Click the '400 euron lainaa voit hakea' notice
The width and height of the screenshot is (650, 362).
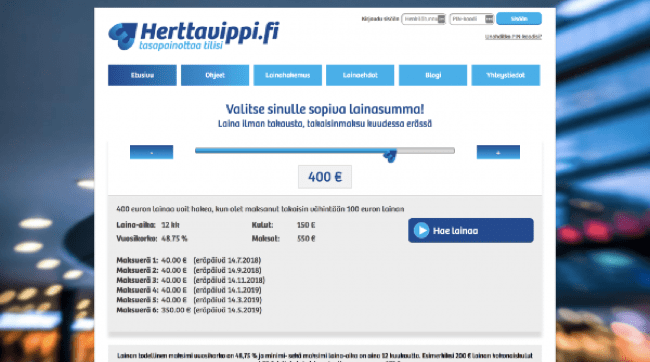tap(260, 209)
